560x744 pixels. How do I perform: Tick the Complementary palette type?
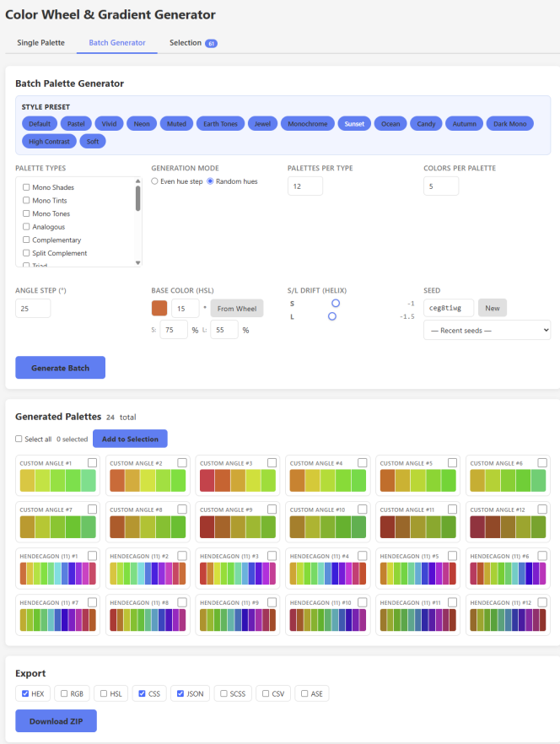pos(27,240)
